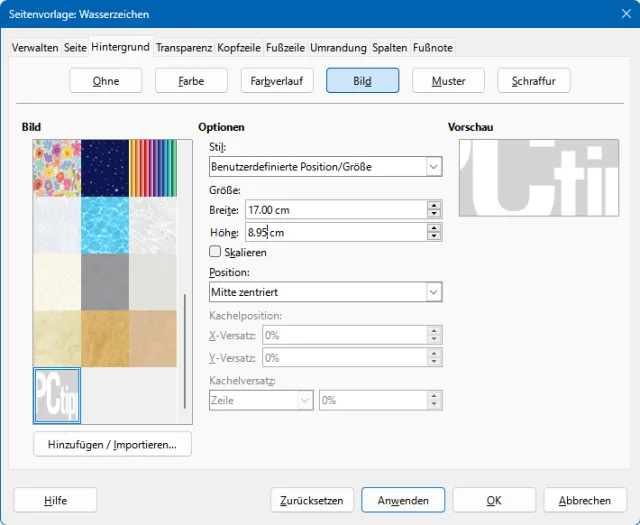The width and height of the screenshot is (640, 525).
Task: Choose the gray stone texture thumbnail
Action: click(x=105, y=280)
